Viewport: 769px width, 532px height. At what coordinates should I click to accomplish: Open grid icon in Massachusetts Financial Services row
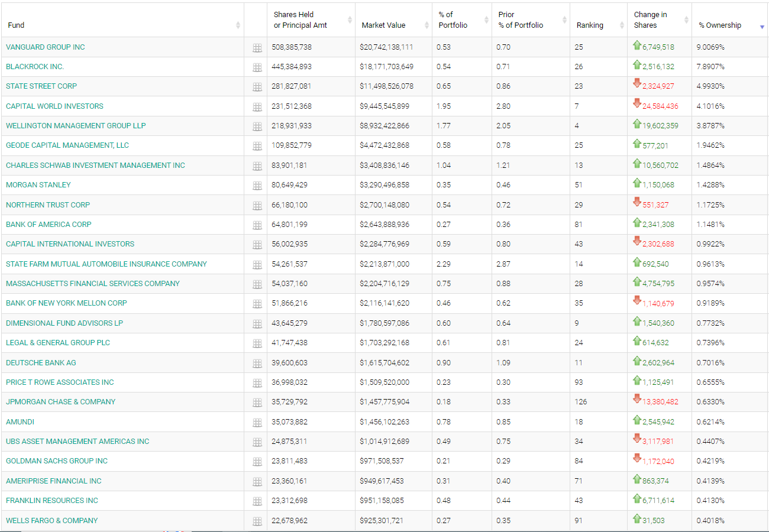click(257, 284)
